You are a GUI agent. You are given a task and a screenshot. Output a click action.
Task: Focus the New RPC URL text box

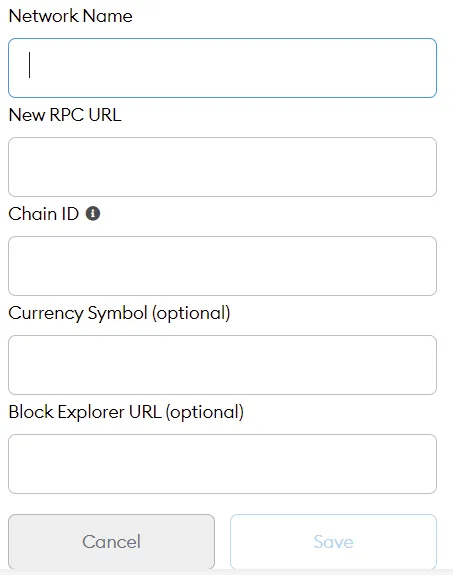(x=222, y=167)
